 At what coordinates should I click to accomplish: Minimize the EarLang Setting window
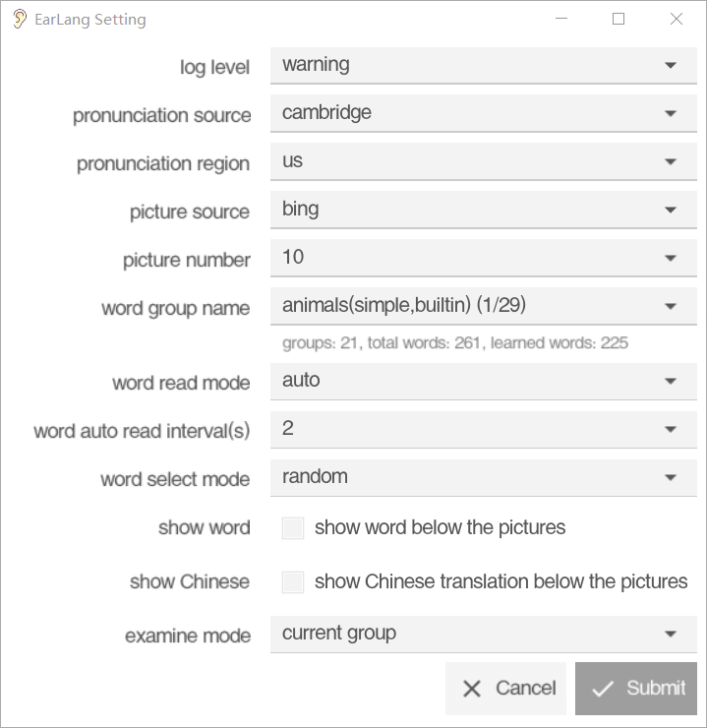click(561, 19)
